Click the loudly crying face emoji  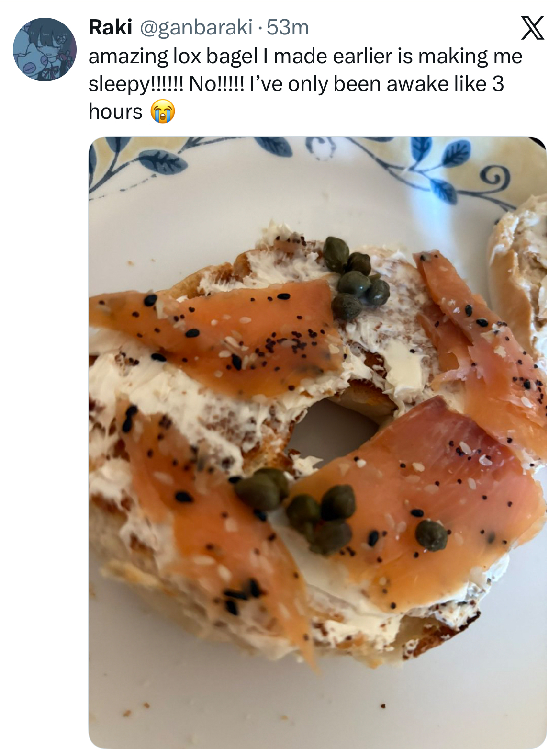click(x=163, y=112)
